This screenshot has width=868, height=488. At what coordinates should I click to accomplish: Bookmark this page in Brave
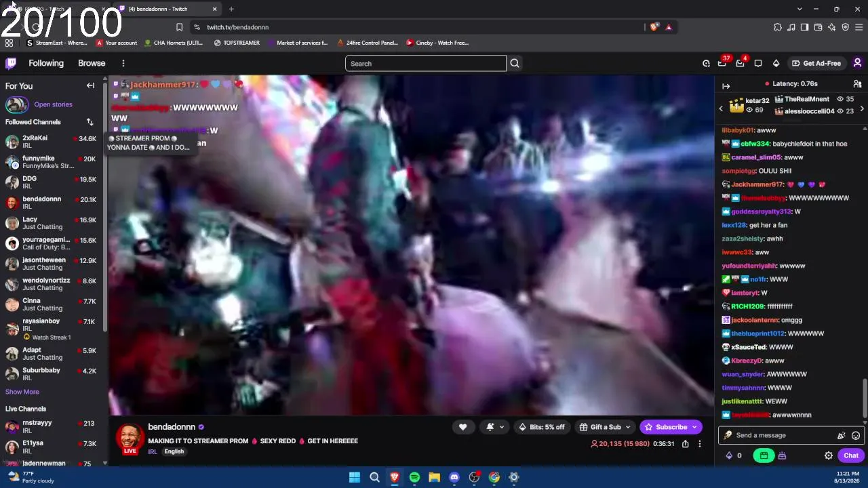click(179, 27)
